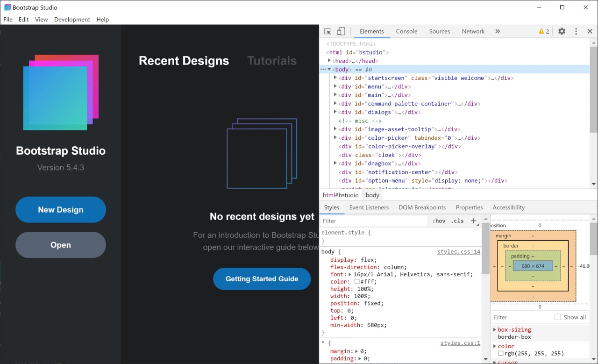Expand the color-picker div node
Image resolution: width=598 pixels, height=364 pixels.
335,137
